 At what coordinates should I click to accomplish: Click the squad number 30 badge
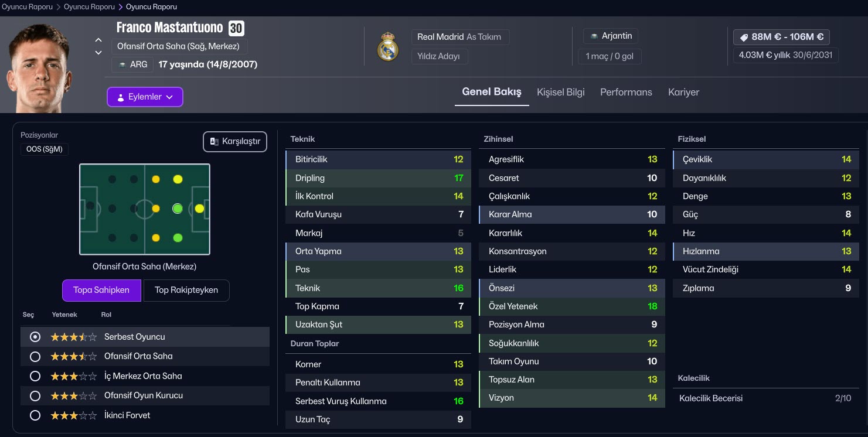236,28
